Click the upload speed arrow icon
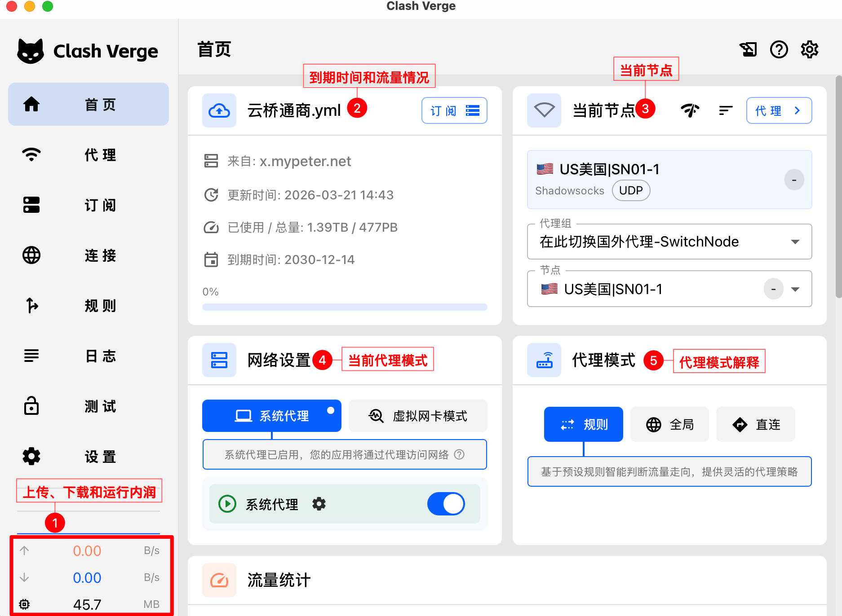The height and width of the screenshot is (616, 842). [24, 550]
